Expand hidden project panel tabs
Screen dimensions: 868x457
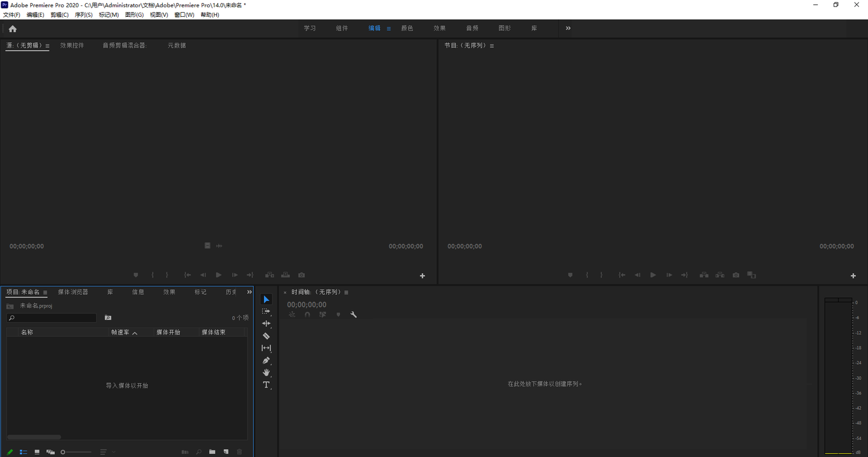249,292
